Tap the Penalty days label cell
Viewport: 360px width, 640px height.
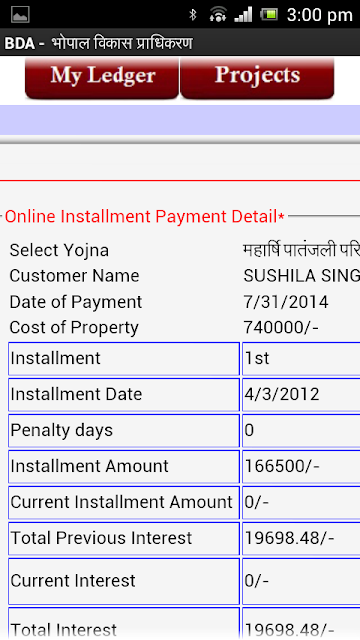(124, 431)
